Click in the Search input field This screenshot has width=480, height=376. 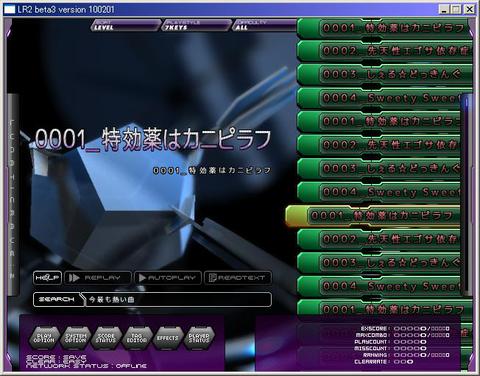[178, 299]
